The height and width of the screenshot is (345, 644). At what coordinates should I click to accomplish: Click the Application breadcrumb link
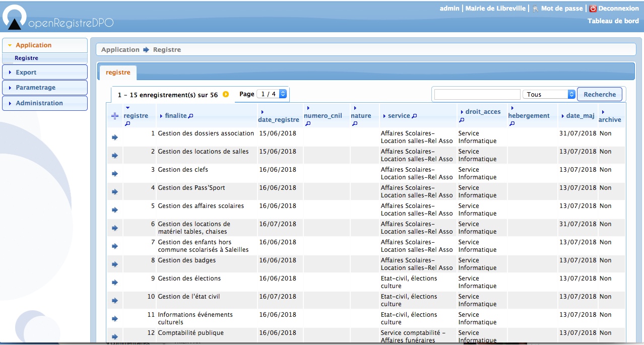click(x=120, y=49)
